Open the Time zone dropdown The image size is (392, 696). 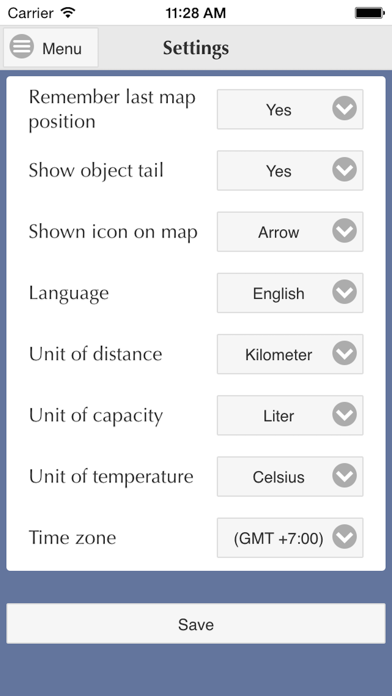(290, 538)
